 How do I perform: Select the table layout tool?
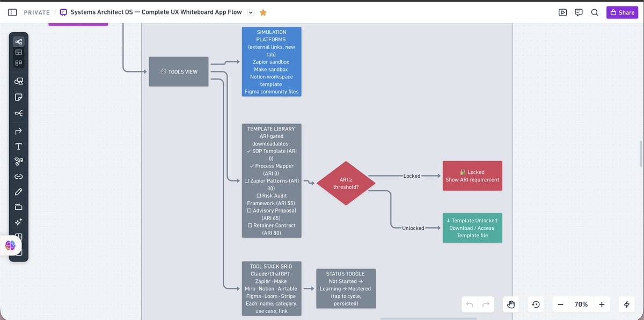point(19,52)
